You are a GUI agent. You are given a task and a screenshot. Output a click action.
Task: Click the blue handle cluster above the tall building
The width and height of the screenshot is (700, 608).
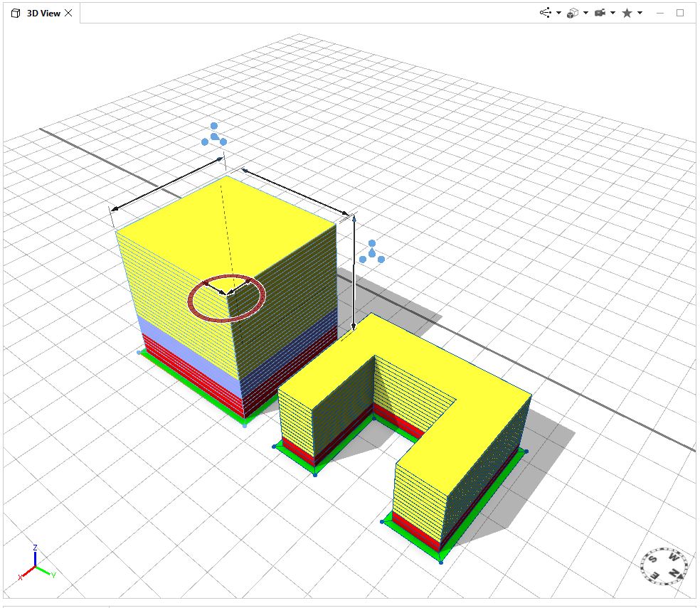click(214, 135)
